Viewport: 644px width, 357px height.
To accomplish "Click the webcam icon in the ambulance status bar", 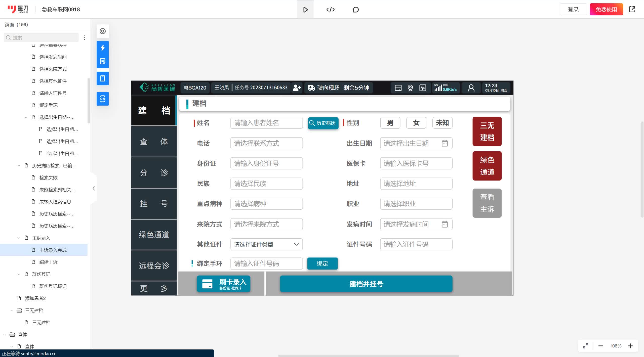I will point(410,88).
